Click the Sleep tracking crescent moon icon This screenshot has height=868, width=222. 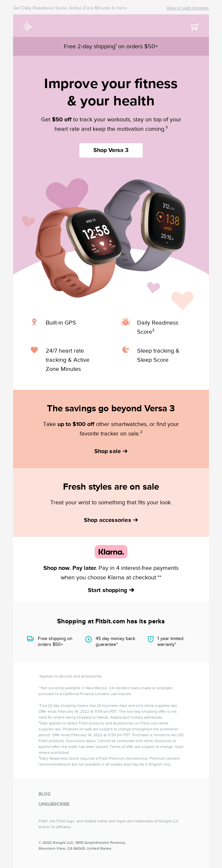click(125, 350)
